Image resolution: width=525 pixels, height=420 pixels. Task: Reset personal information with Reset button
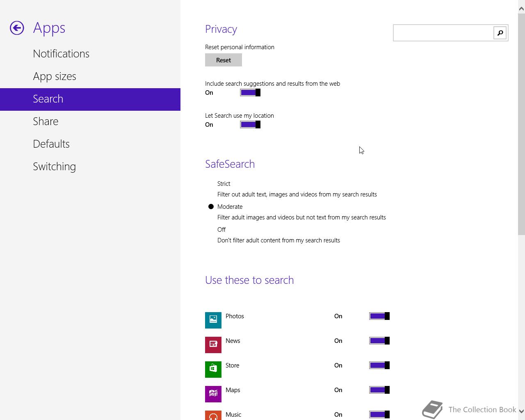pyautogui.click(x=224, y=60)
